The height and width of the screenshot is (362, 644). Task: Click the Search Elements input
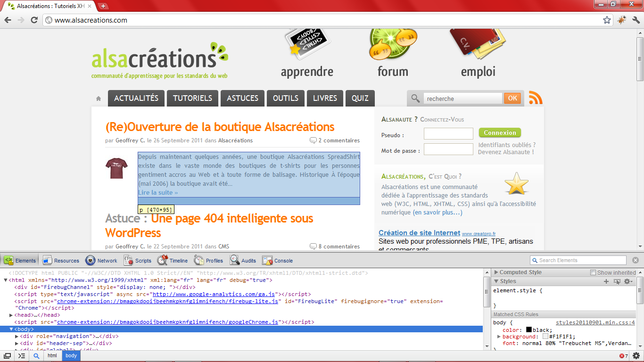[x=578, y=260]
